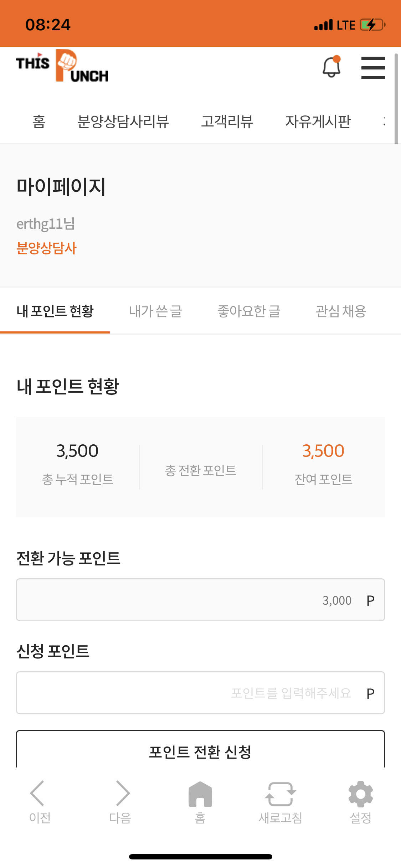Switch to the 좋아요한 글 tab
This screenshot has height=868, width=401.
249,311
